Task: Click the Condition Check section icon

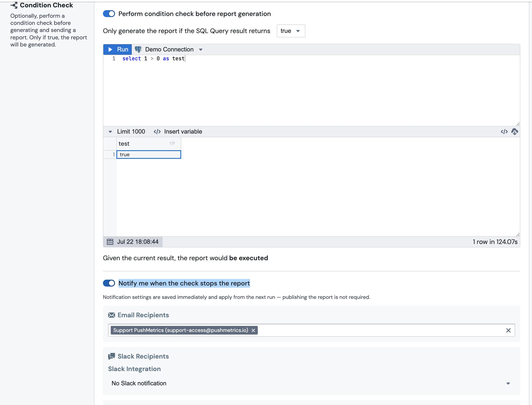Action: pos(14,5)
